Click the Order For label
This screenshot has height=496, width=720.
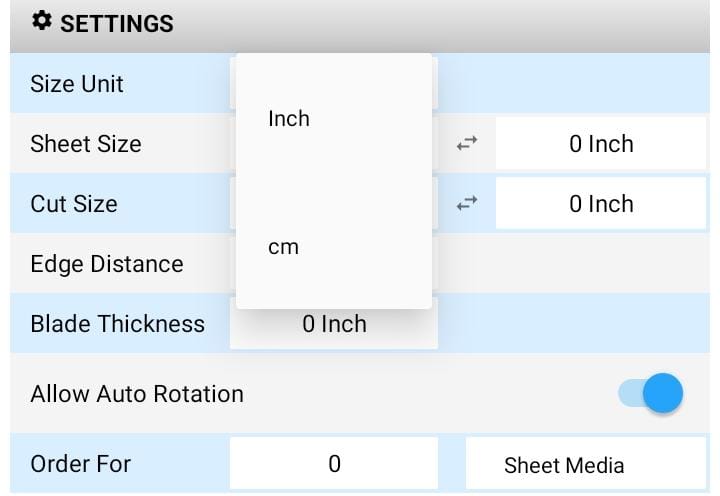point(80,463)
